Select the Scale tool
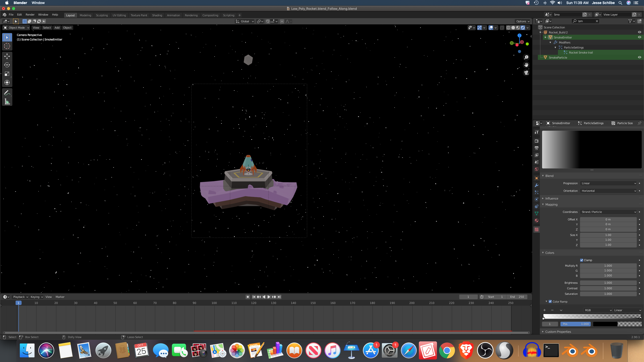The height and width of the screenshot is (362, 644). [x=7, y=74]
